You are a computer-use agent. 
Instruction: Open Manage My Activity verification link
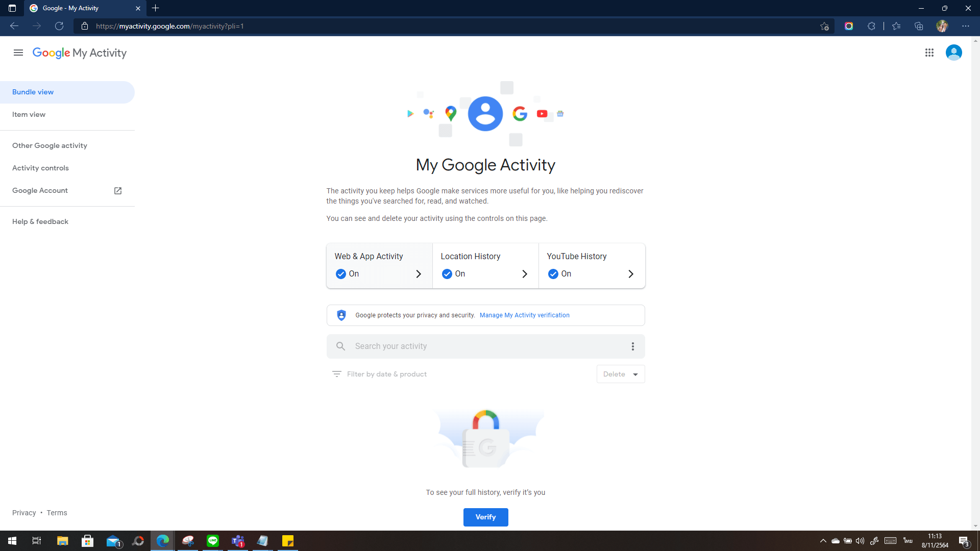coord(524,315)
